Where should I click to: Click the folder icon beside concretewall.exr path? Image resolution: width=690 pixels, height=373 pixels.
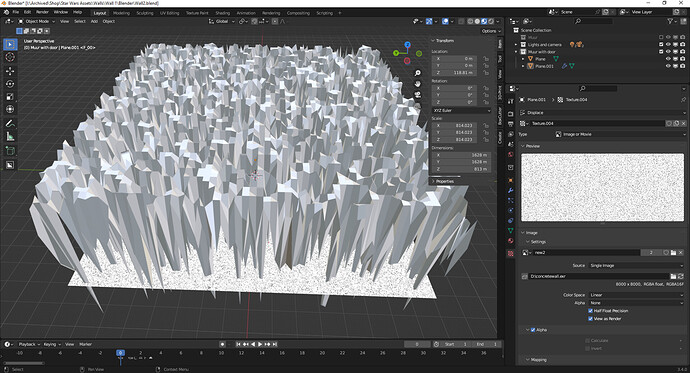tap(673, 276)
